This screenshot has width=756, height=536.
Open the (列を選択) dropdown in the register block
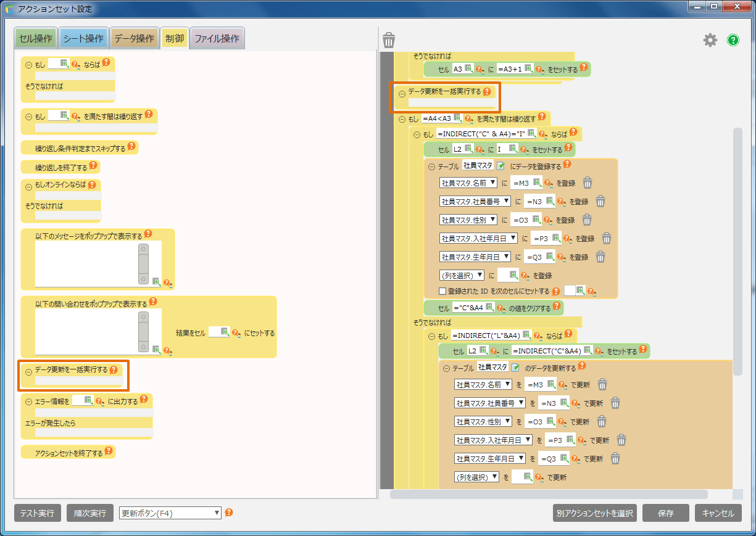tap(461, 276)
